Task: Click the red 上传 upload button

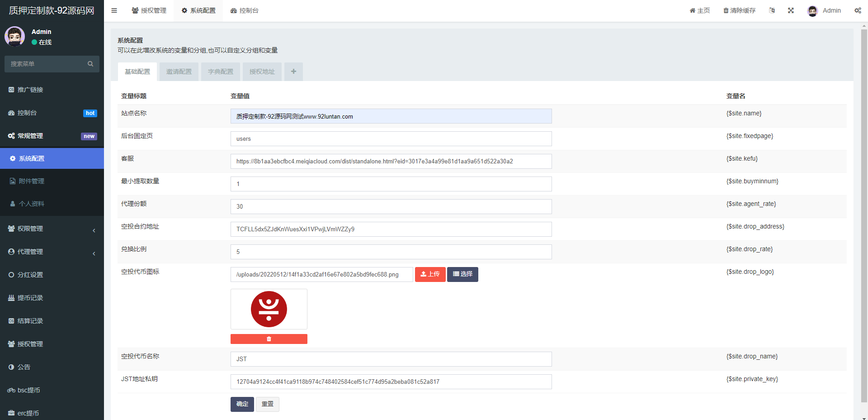Action: click(430, 274)
